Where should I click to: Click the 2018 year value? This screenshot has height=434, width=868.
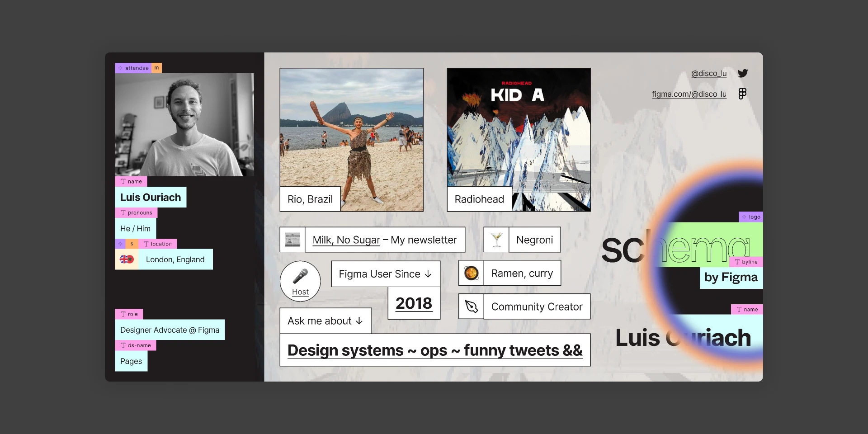414,303
